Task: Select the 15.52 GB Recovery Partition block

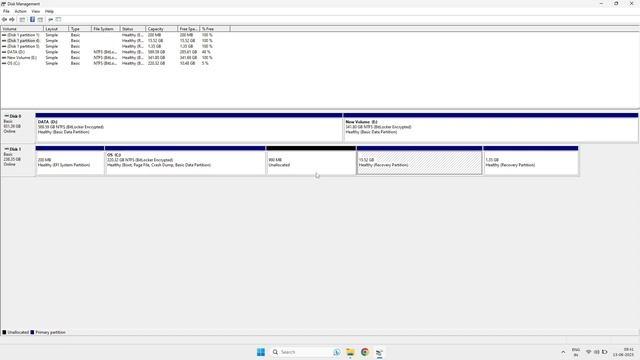Action: tap(419, 161)
